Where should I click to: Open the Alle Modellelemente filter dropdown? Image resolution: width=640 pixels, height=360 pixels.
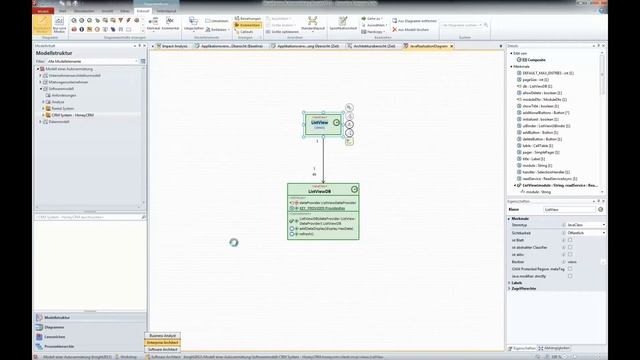(92, 61)
